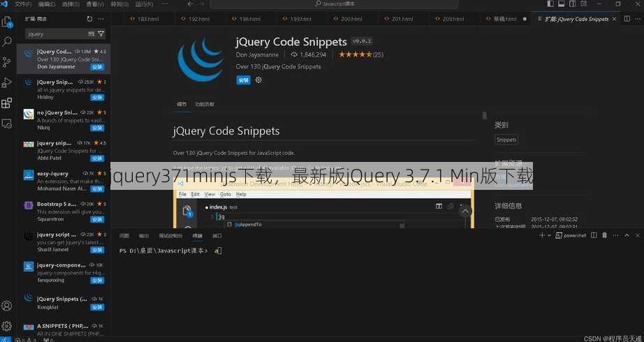Switch to the feature contributions tab

click(205, 104)
